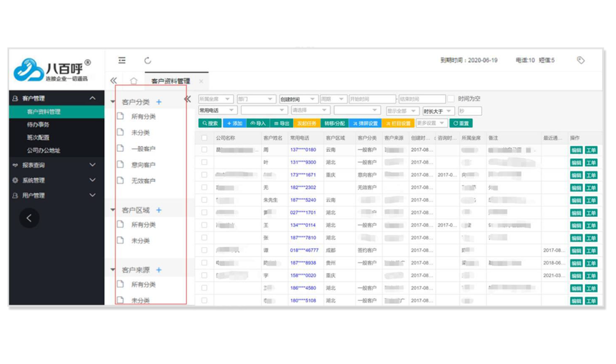Image resolution: width=616 pixels, height=364 pixels.
Task: Select the first customer row checkbox
Action: coord(205,150)
